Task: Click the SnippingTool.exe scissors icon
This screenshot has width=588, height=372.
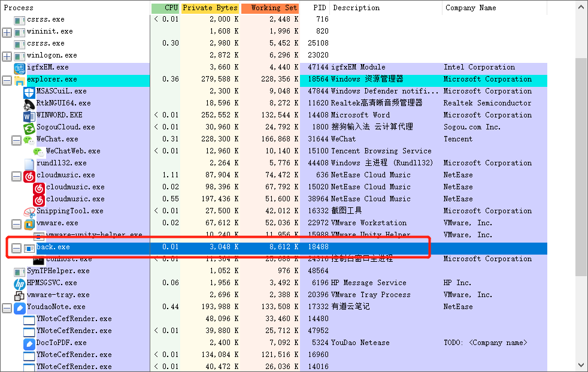Action: [29, 212]
